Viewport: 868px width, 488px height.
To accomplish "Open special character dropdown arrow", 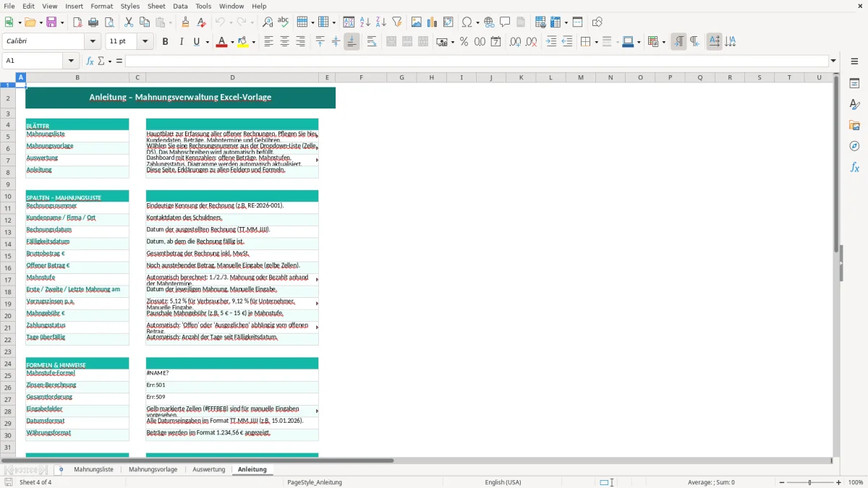I will click(477, 22).
